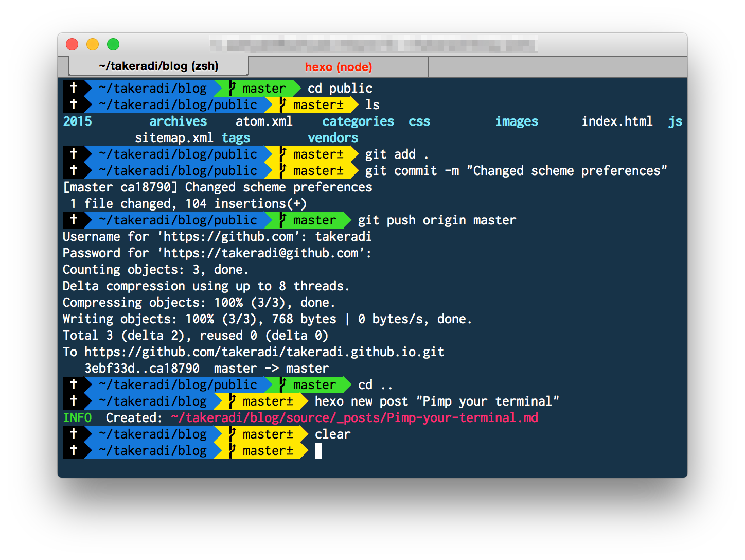Viewport: 745px width, 560px height.
Task: Click the yellow 'master±' segment before 'clear'
Action: pyautogui.click(x=261, y=434)
